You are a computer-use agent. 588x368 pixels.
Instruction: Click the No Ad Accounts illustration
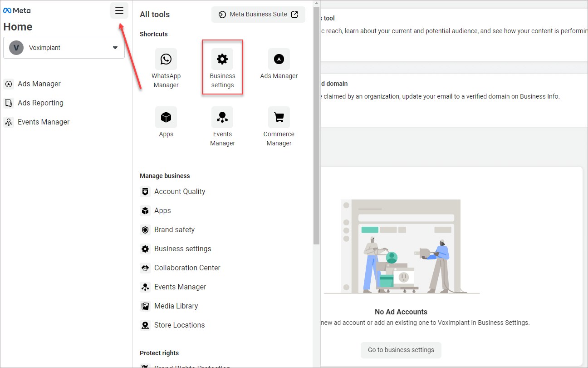[401, 247]
